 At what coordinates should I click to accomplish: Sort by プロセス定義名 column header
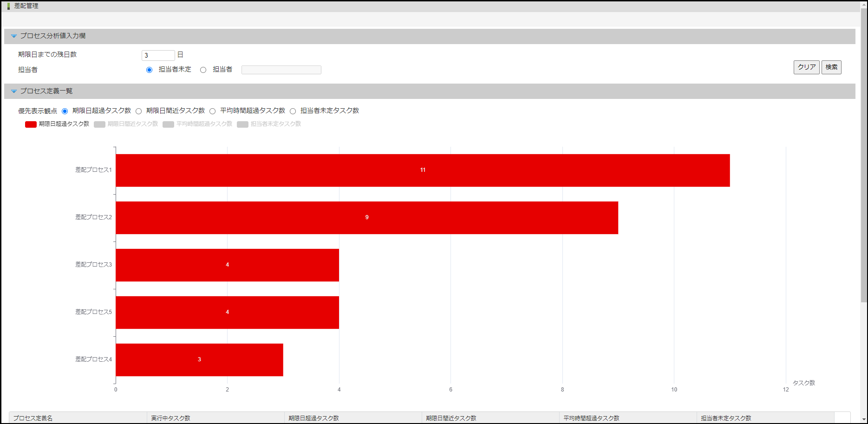click(78, 418)
